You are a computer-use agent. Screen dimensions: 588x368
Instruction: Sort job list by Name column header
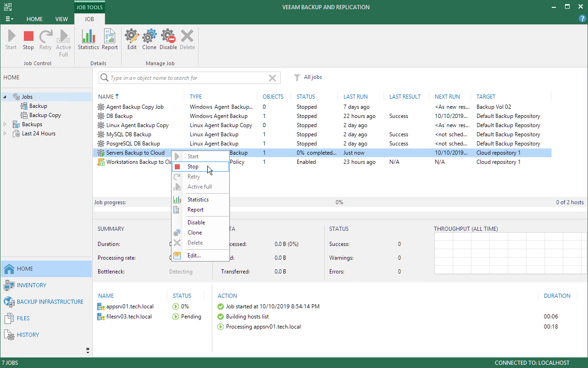point(105,97)
